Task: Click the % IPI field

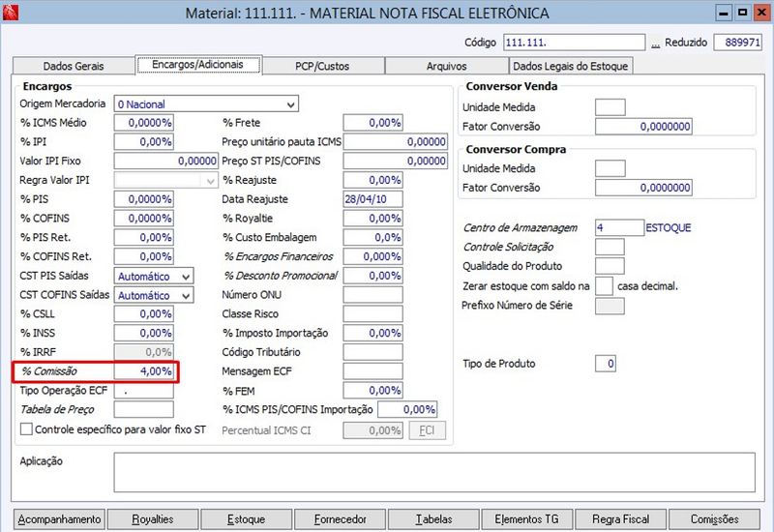Action: tap(143, 141)
